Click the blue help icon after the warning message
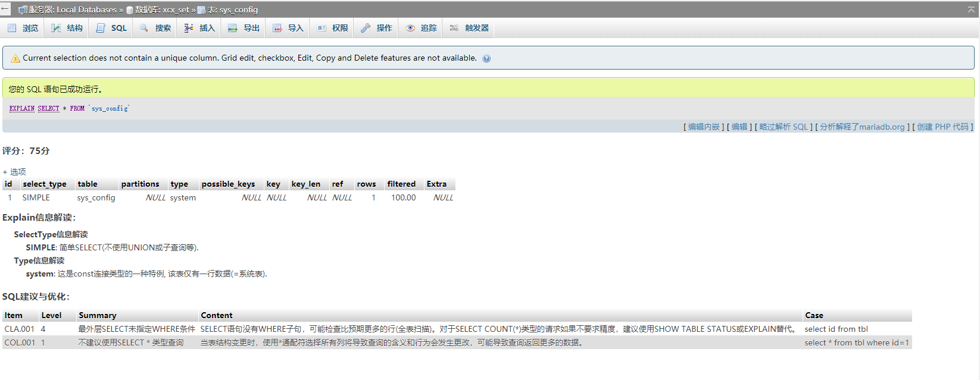Image resolution: width=980 pixels, height=380 pixels. coord(486,58)
